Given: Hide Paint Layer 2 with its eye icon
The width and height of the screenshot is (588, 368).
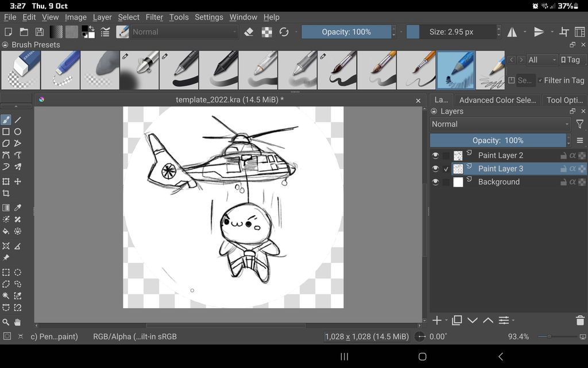Looking at the screenshot, I should pos(436,155).
